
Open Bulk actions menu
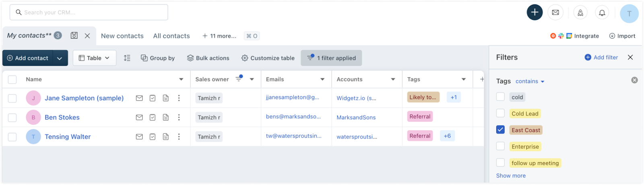208,58
